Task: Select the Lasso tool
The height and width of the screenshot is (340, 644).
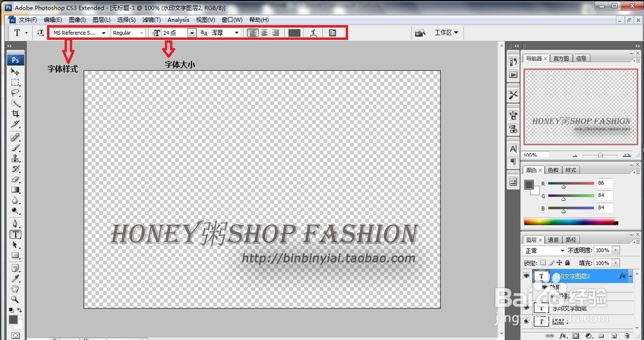Action: [15, 92]
